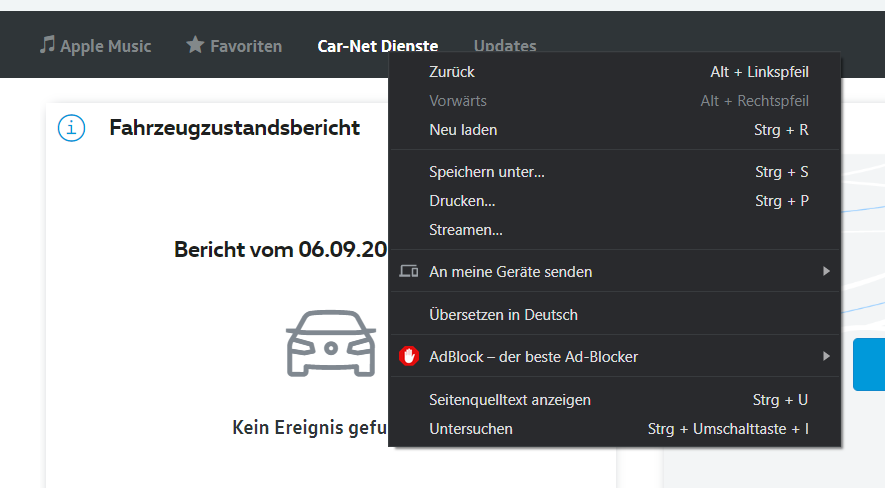Select 'Streamen...' menu entry

click(x=466, y=230)
